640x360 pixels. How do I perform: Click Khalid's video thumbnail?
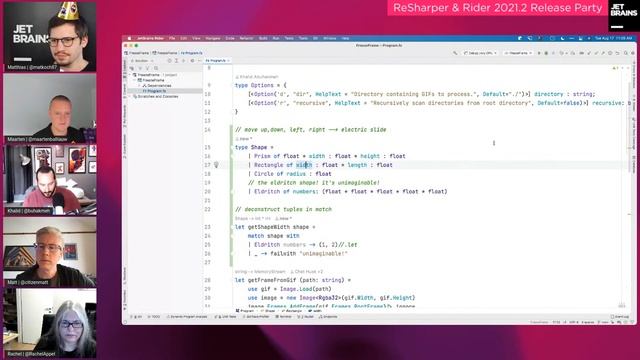point(50,180)
